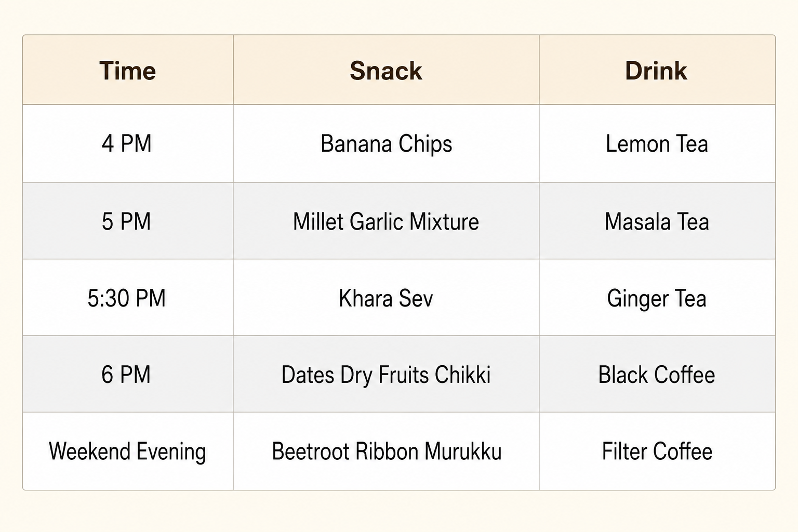Select the 5:30 PM cell
The width and height of the screenshot is (798, 532).
(128, 297)
